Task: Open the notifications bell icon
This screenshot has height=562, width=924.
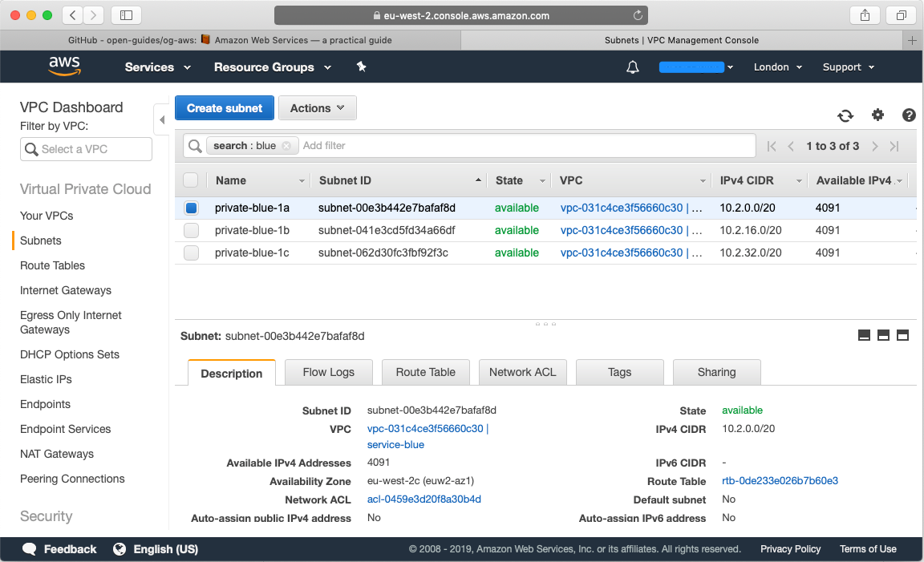Action: coord(632,67)
